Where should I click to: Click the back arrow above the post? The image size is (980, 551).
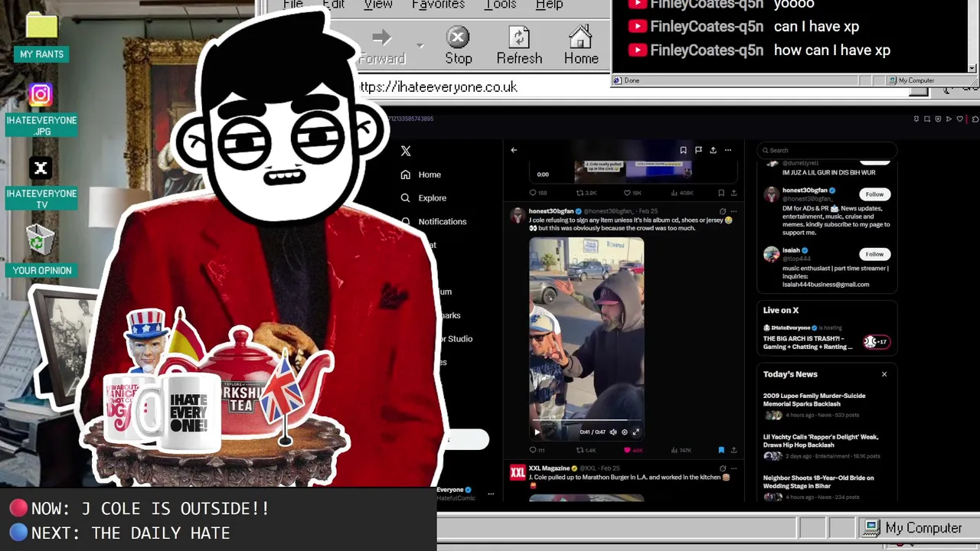click(514, 150)
